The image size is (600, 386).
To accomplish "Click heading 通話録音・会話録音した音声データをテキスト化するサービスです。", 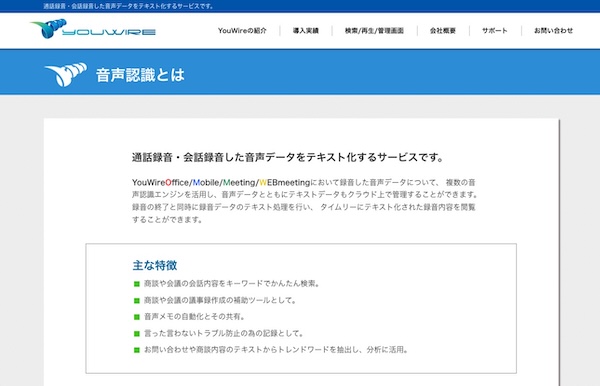I will click(288, 157).
